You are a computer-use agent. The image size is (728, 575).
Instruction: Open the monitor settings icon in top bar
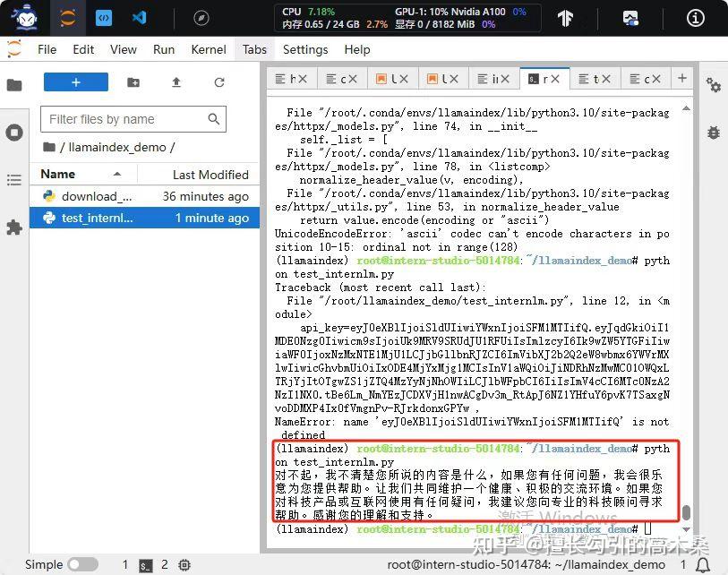click(x=630, y=18)
